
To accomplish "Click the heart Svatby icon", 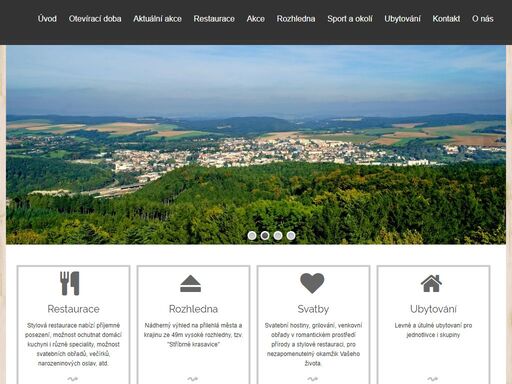I will (312, 283).
